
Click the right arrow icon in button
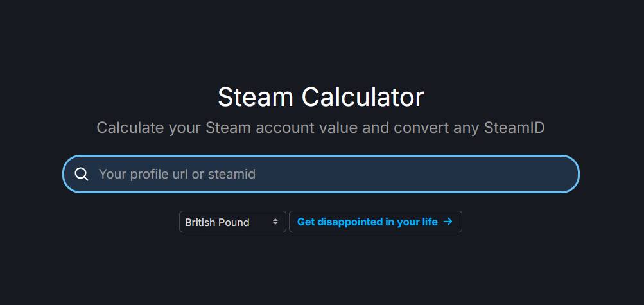tap(448, 222)
